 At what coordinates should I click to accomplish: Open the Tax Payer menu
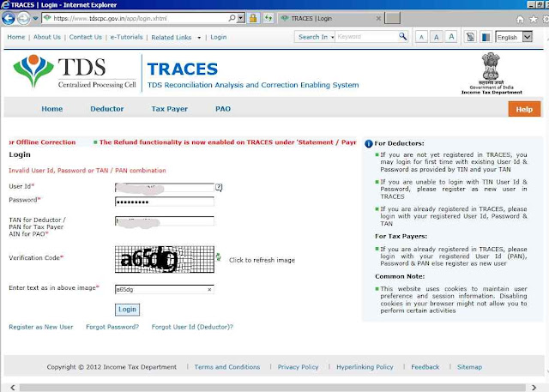tap(170, 109)
